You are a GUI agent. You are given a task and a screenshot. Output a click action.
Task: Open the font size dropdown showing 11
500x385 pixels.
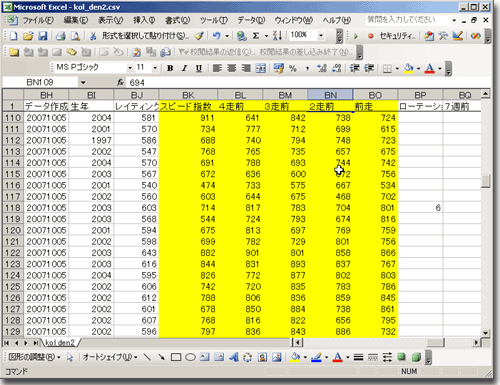coord(155,68)
